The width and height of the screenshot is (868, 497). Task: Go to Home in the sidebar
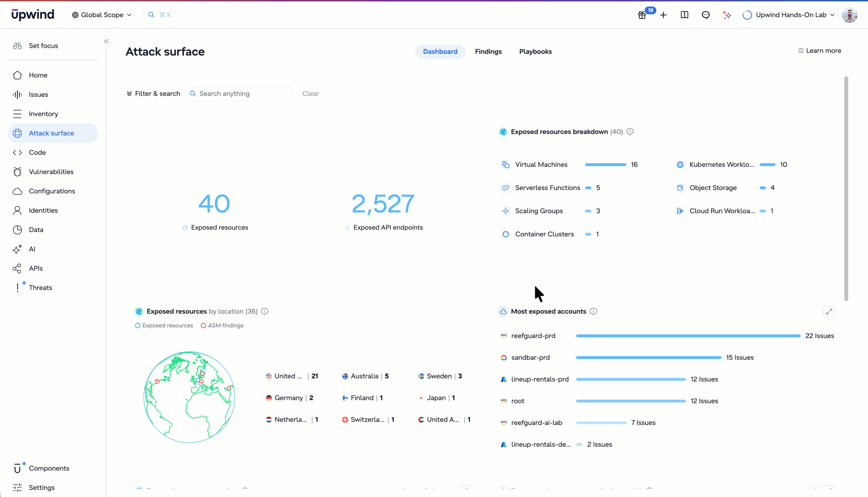pyautogui.click(x=53, y=75)
